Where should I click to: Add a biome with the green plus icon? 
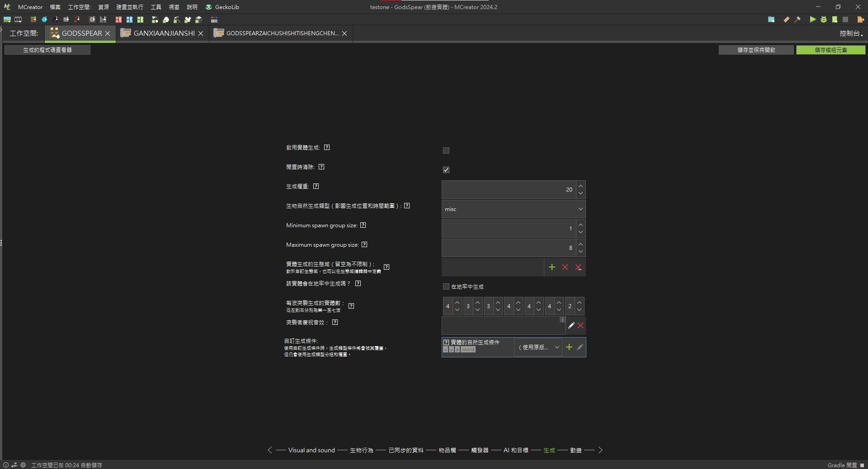(x=552, y=267)
